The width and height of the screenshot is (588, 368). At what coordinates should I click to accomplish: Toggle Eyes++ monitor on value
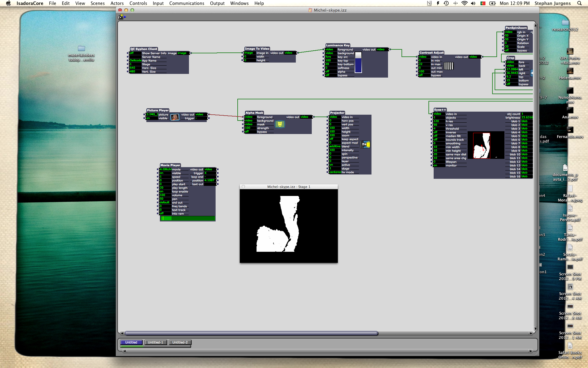[x=439, y=165]
